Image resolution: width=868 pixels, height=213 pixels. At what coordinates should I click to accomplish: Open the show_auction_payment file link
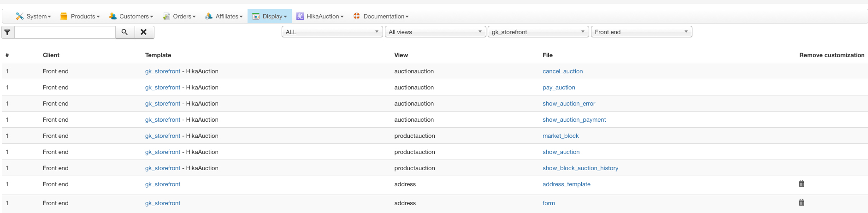574,120
